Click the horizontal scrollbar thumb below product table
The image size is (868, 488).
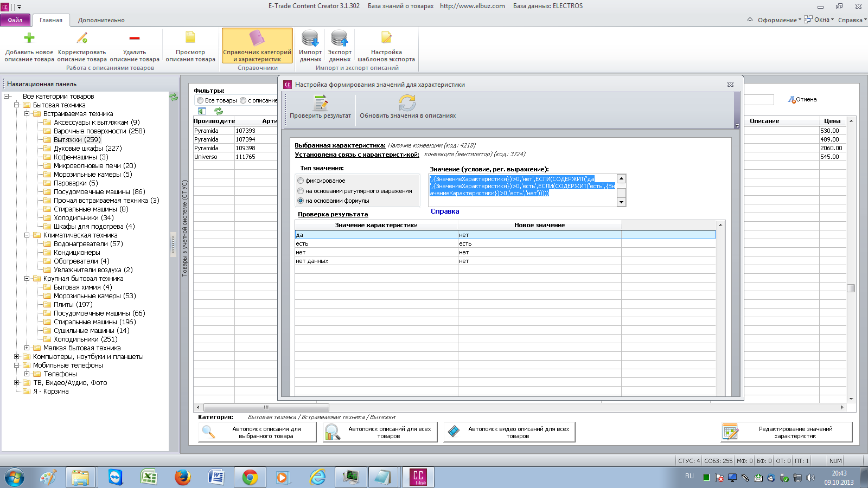click(266, 407)
